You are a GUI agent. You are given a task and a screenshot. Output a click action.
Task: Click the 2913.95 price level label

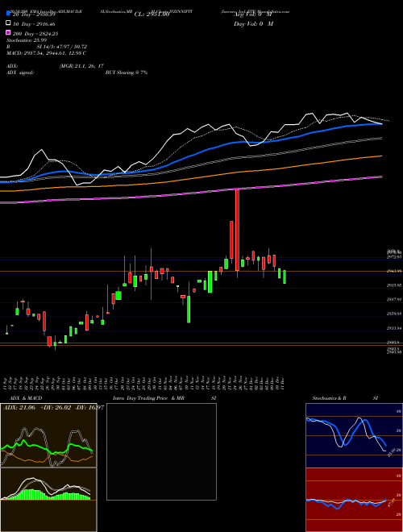(x=394, y=285)
